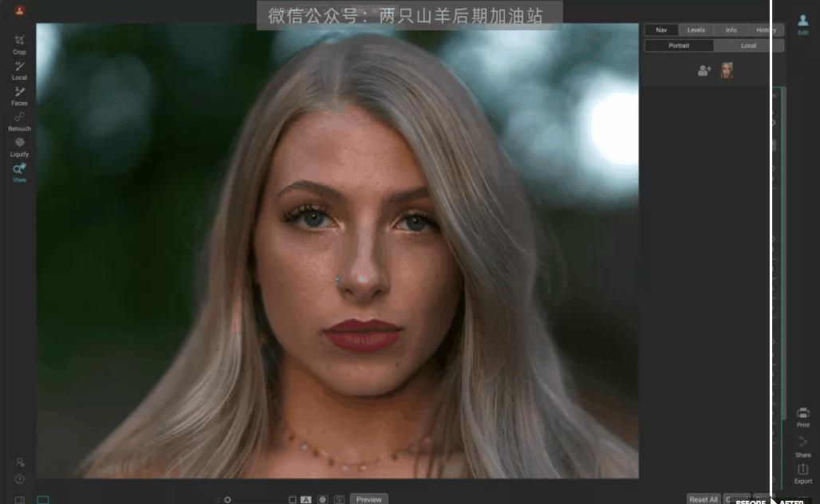Select the Local adjustment brush tool

19,71
